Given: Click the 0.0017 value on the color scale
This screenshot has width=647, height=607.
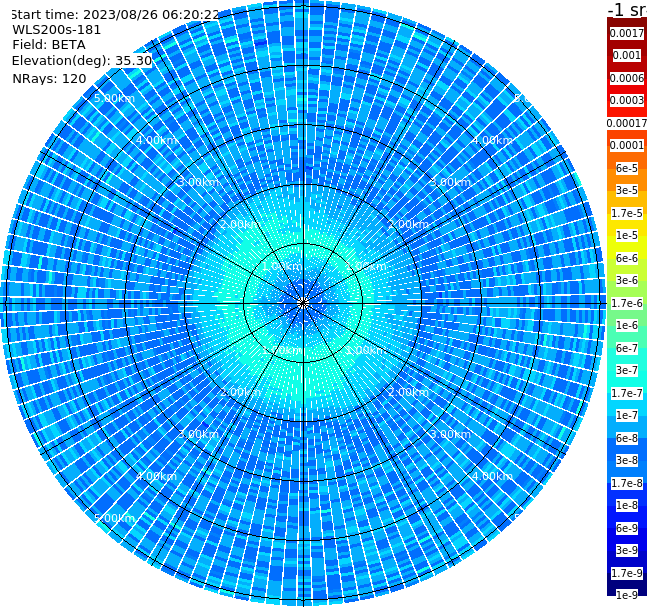Looking at the screenshot, I should [x=627, y=33].
